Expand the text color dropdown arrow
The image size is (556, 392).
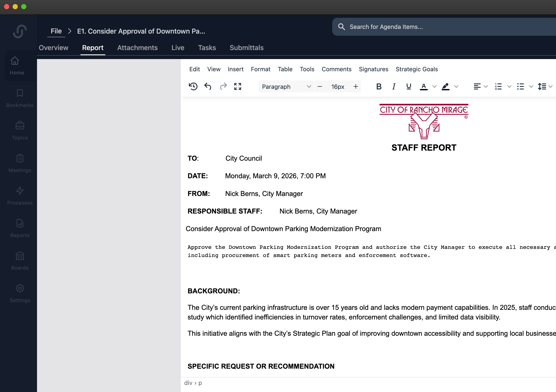click(434, 86)
